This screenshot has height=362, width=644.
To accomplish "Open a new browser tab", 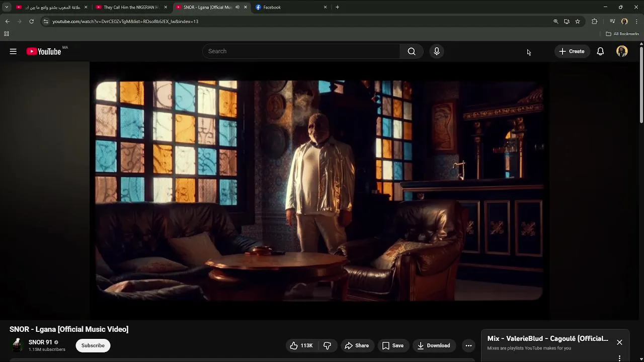I will coord(337,7).
